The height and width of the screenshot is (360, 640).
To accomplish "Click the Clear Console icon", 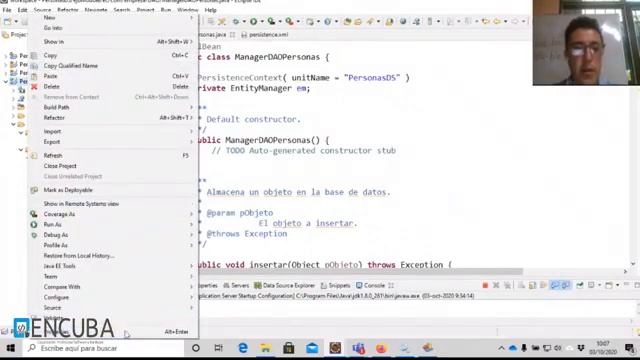I will pyautogui.click(x=521, y=285).
